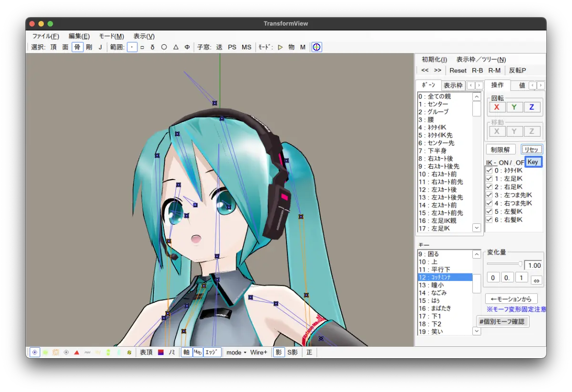Open the MS sub-window
The image size is (572, 392).
(246, 47)
